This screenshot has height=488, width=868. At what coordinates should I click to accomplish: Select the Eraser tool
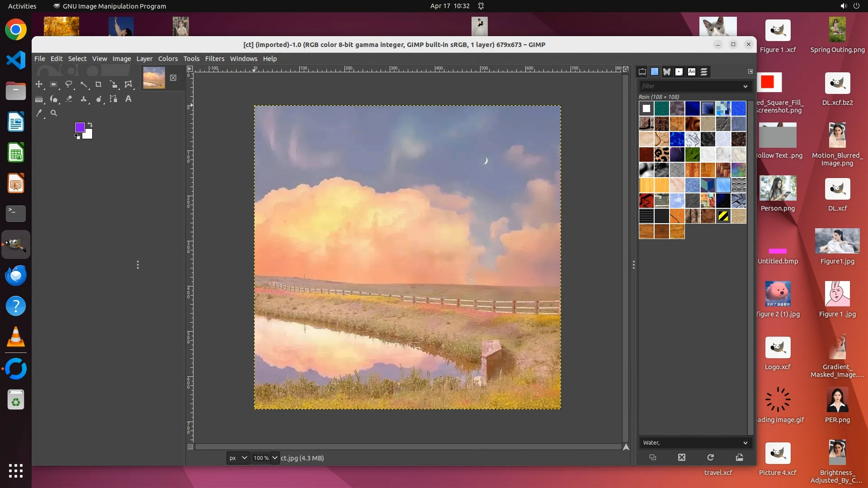69,99
